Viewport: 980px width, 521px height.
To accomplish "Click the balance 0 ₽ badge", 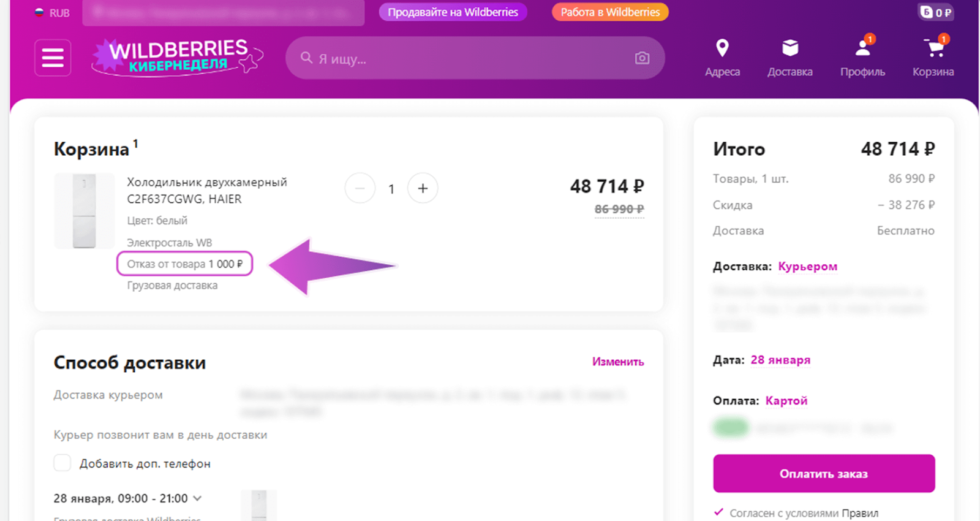I will [x=935, y=12].
